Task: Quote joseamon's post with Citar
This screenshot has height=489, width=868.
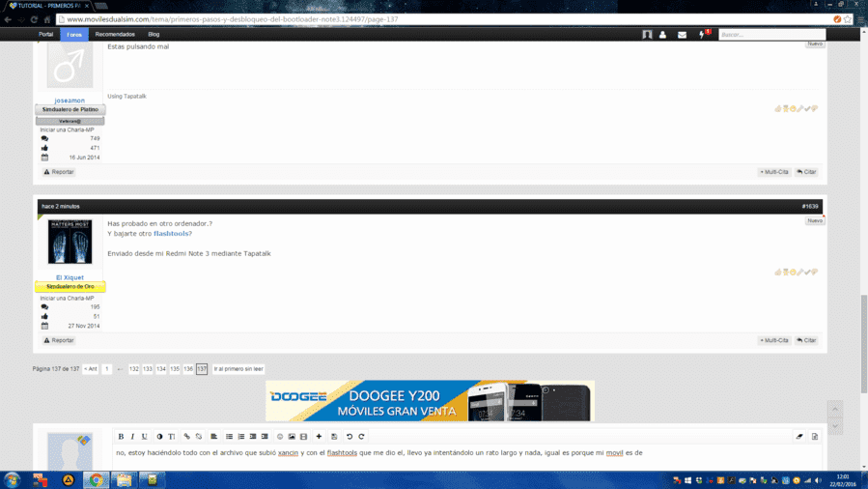Action: point(806,172)
